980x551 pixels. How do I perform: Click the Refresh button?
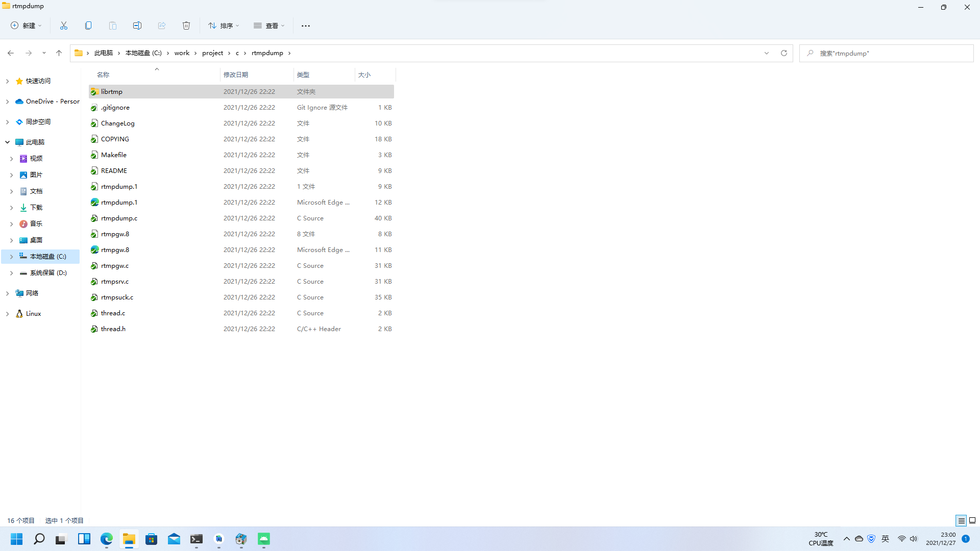pos(784,53)
